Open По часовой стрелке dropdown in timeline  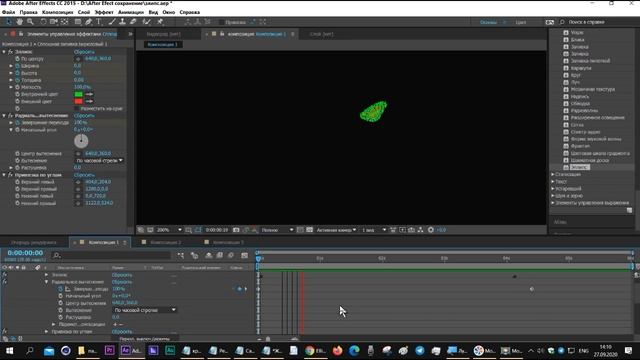pyautogui.click(x=144, y=310)
